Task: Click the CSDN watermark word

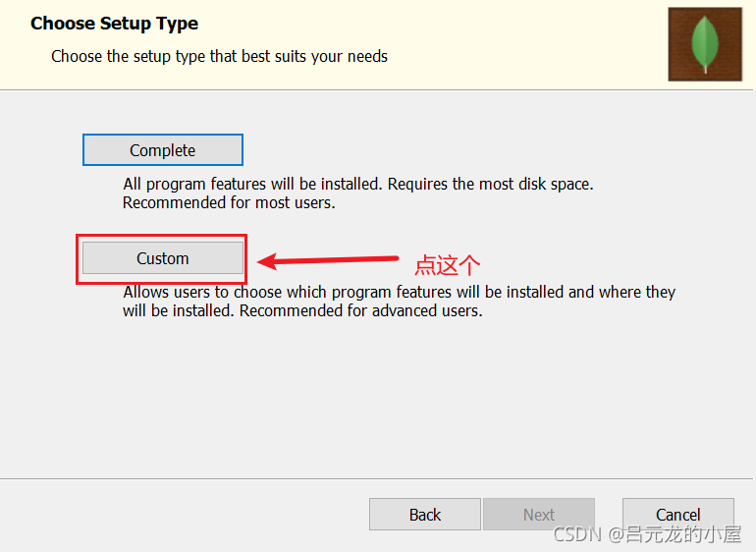Action: (x=576, y=534)
